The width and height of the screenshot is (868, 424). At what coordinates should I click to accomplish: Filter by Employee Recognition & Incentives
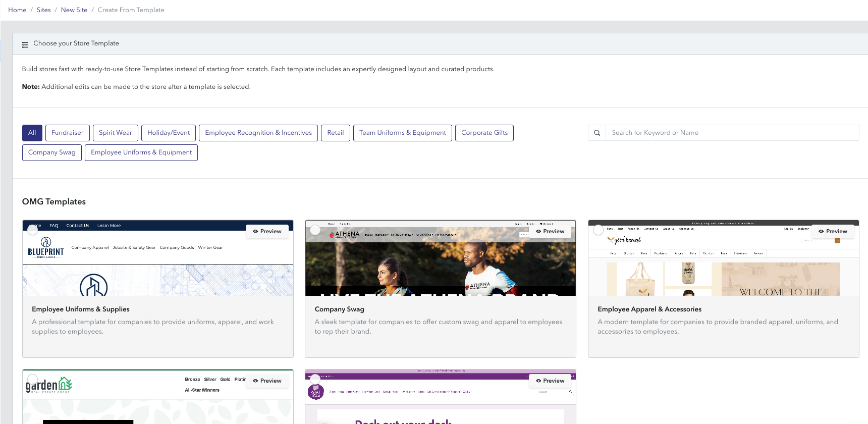coord(258,133)
